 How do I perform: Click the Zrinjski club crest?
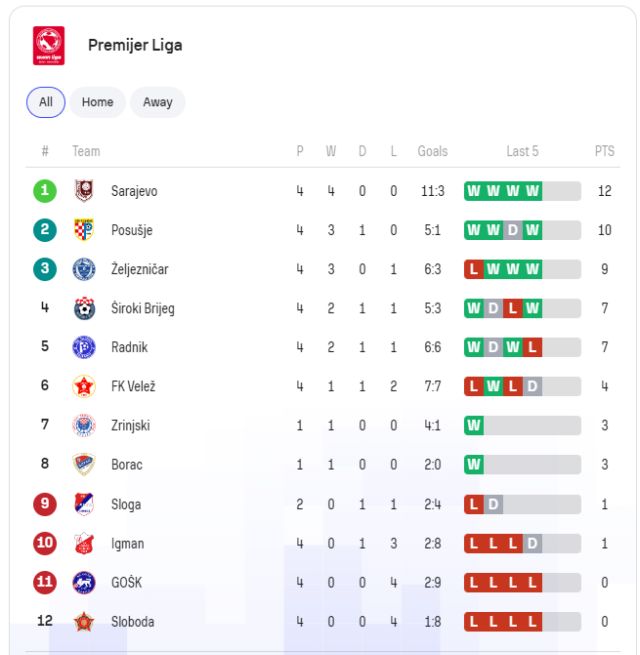[84, 425]
